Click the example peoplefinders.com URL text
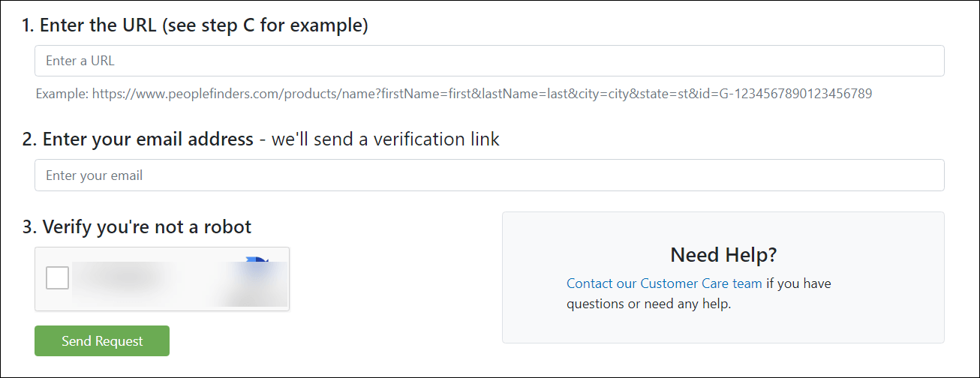 [x=482, y=94]
